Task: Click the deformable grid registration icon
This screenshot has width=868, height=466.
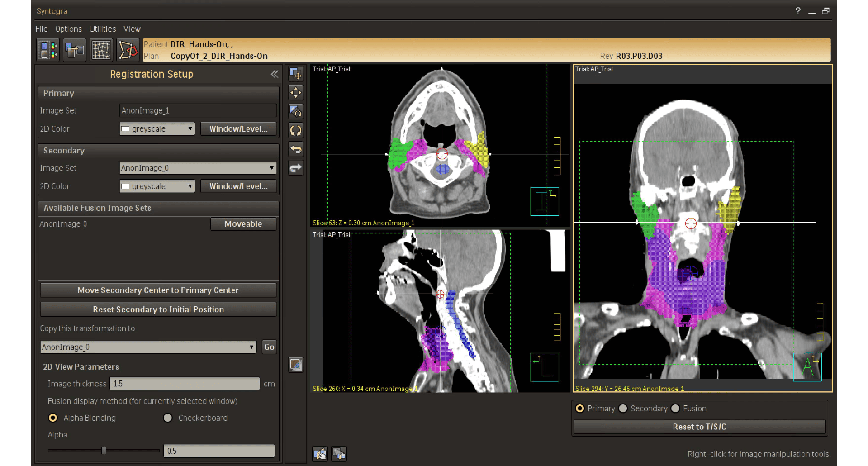Action: (x=101, y=50)
